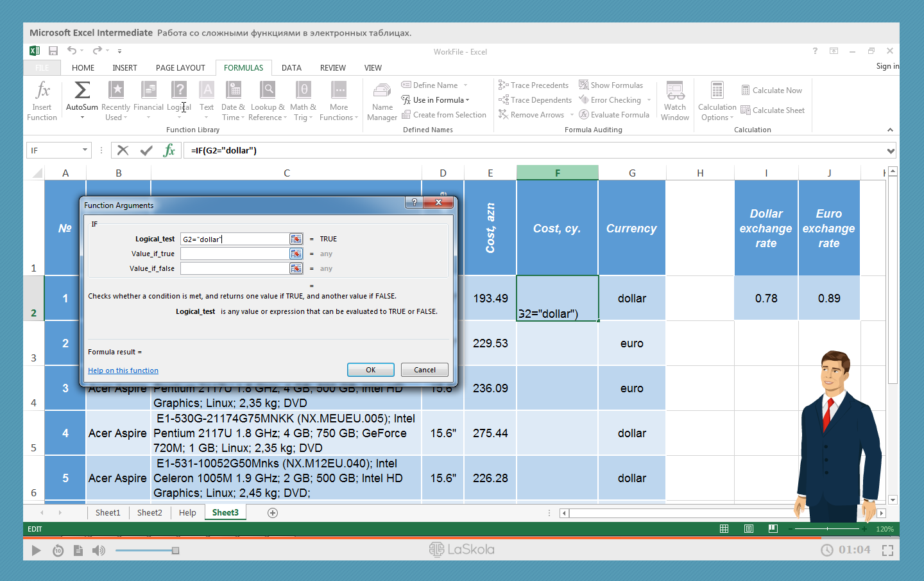The width and height of the screenshot is (924, 581).
Task: Switch to the Sheet2 worksheet tab
Action: click(150, 513)
